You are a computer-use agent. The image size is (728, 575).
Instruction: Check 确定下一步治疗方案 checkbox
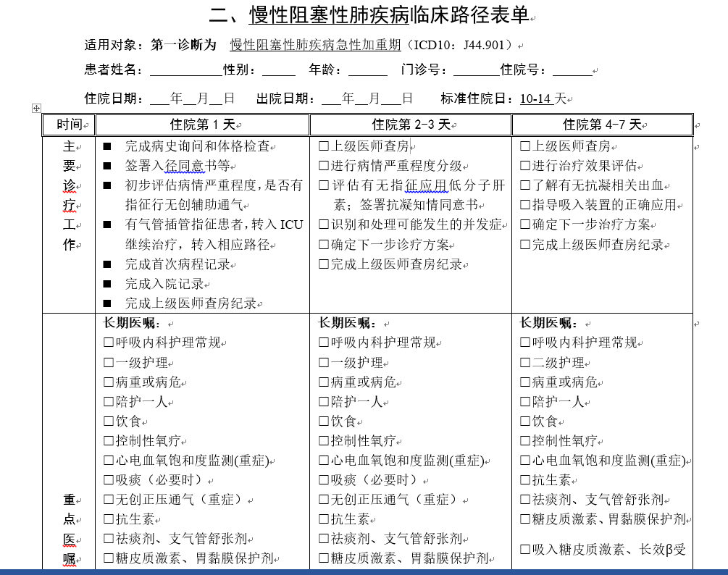click(525, 224)
